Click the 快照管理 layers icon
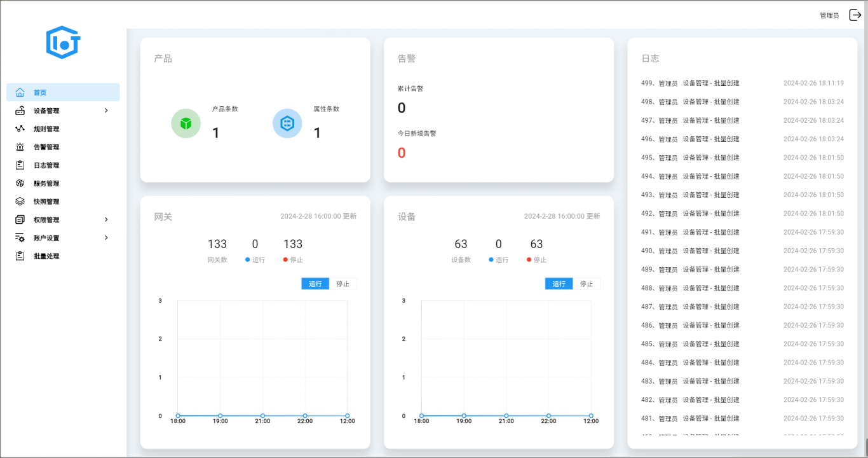Screen dimensions: 868x458 pyautogui.click(x=20, y=202)
